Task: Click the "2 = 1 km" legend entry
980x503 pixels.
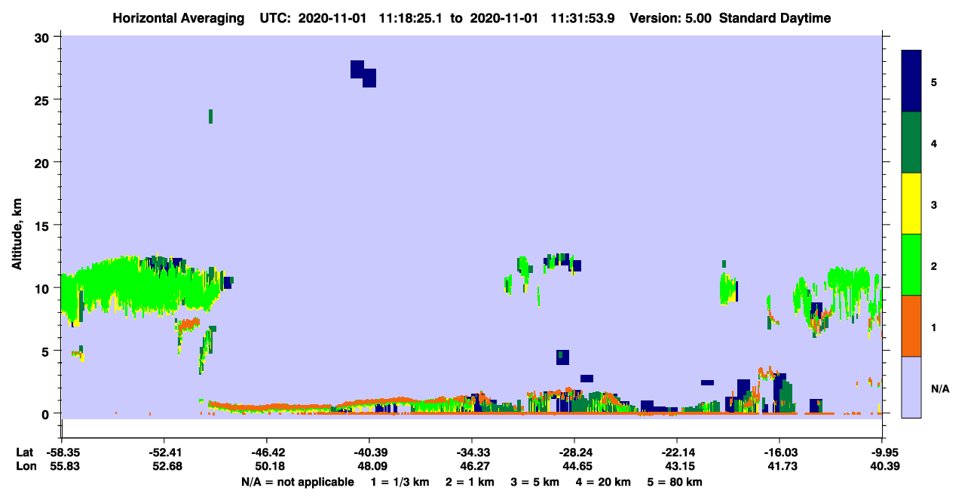Action: click(468, 482)
